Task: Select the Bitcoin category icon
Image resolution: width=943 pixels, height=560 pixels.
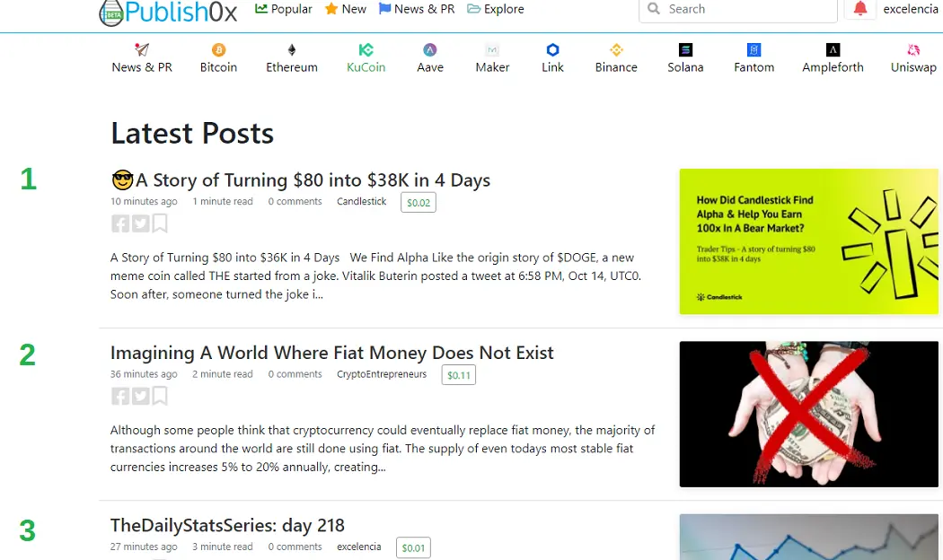Action: pos(218,50)
